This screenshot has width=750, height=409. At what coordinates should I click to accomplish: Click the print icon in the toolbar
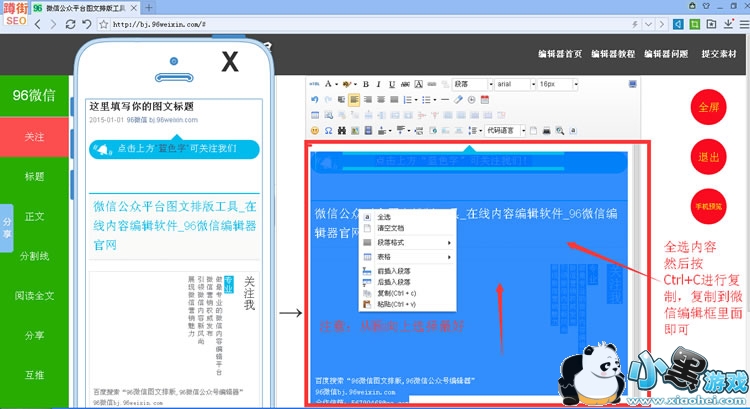(x=546, y=130)
